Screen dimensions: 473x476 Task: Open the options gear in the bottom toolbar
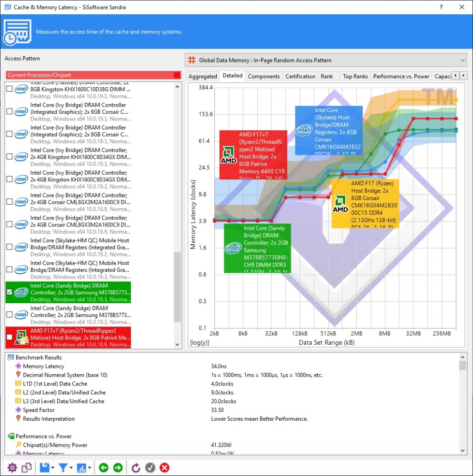coord(12,467)
